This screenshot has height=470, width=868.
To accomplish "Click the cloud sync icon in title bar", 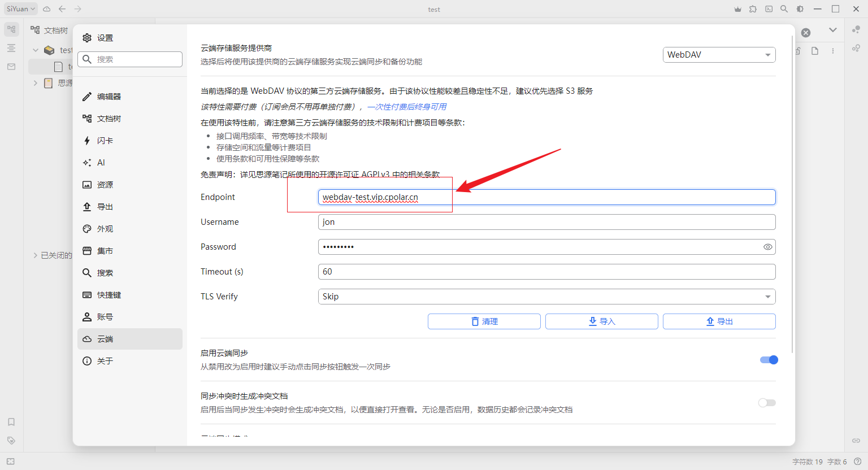I will 46,9.
